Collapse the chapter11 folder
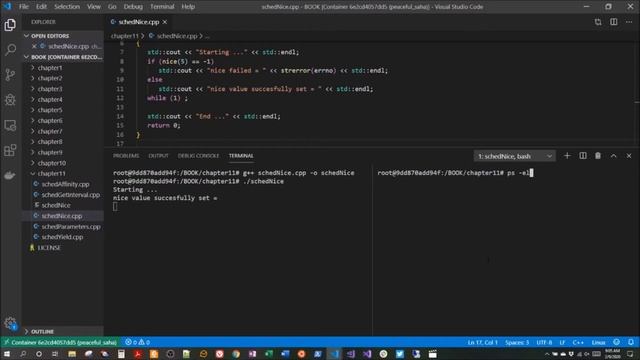The image size is (640, 360). tap(63, 174)
